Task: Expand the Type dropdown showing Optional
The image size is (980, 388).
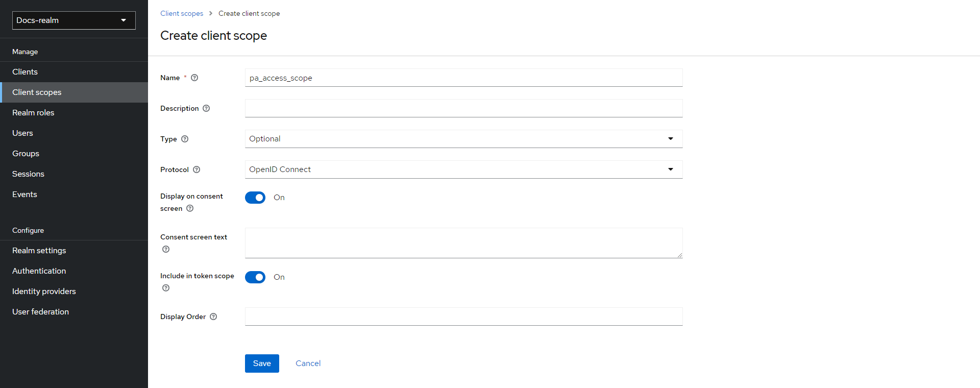Action: 463,139
